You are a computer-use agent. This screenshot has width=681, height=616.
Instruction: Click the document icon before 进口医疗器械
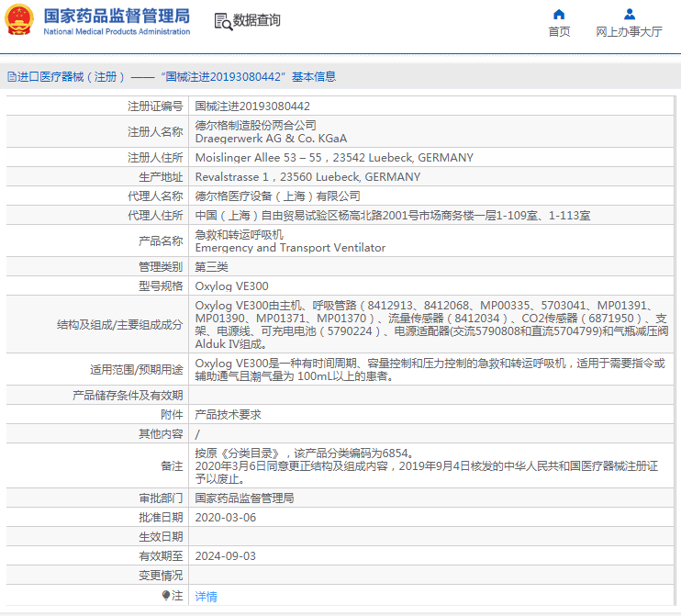click(12, 77)
